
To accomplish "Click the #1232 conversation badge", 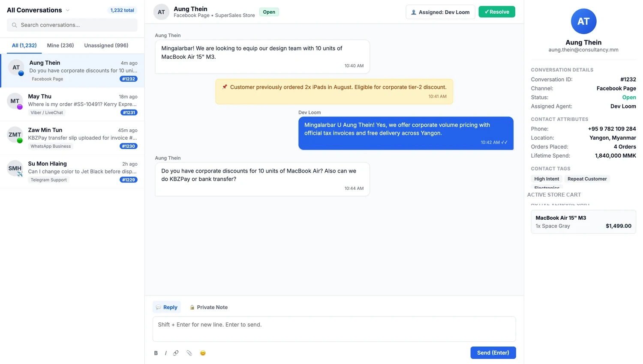I will [x=129, y=79].
